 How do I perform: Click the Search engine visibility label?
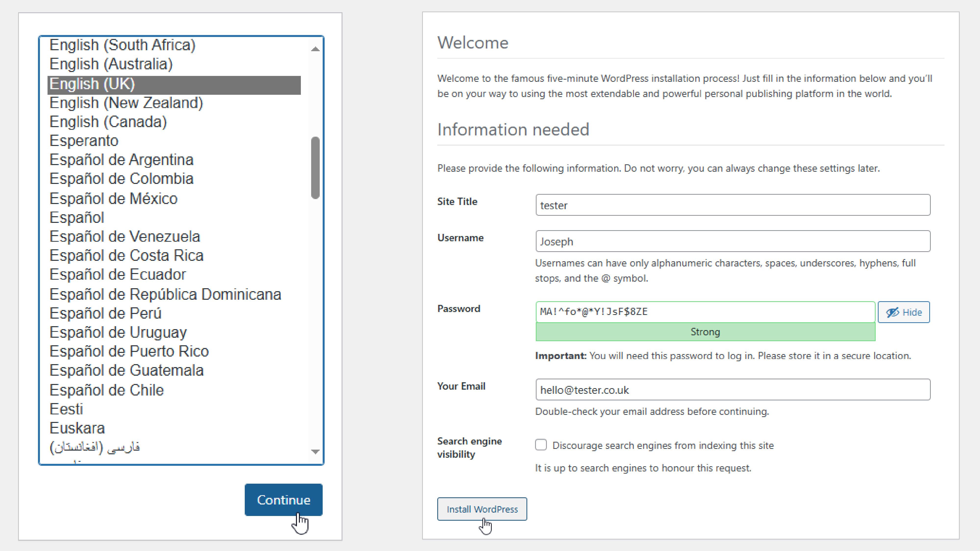469,448
